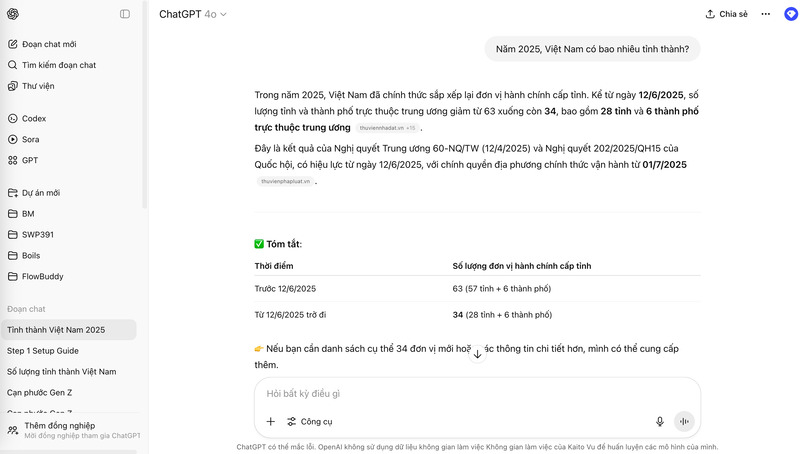
Task: Click the ChatGPT logo icon
Action: [x=13, y=14]
